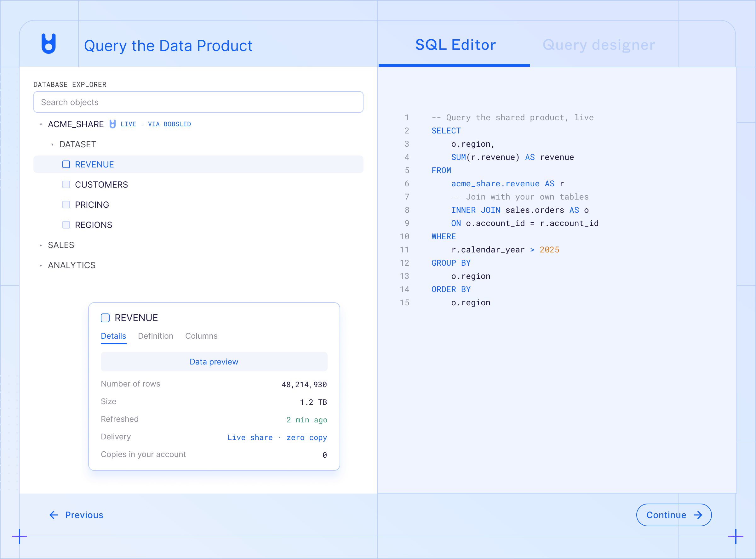The image size is (756, 559).
Task: Click the 2025 value on line 11
Action: (x=549, y=250)
